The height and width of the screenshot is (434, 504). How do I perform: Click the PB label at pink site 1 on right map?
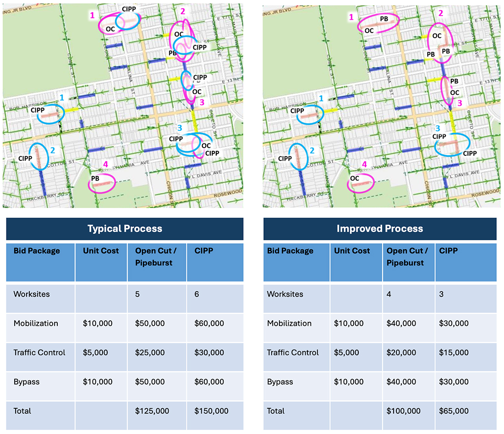click(x=384, y=19)
